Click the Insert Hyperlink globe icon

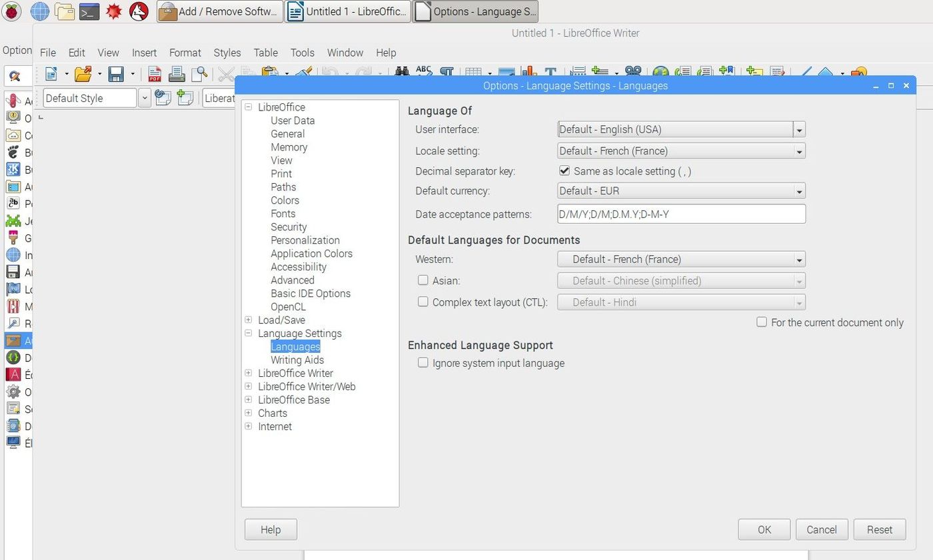pos(660,71)
